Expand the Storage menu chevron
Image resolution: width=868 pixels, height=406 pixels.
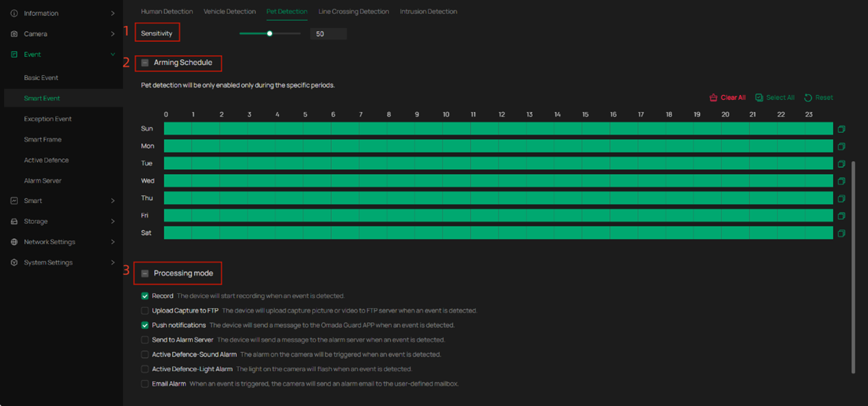coord(113,222)
